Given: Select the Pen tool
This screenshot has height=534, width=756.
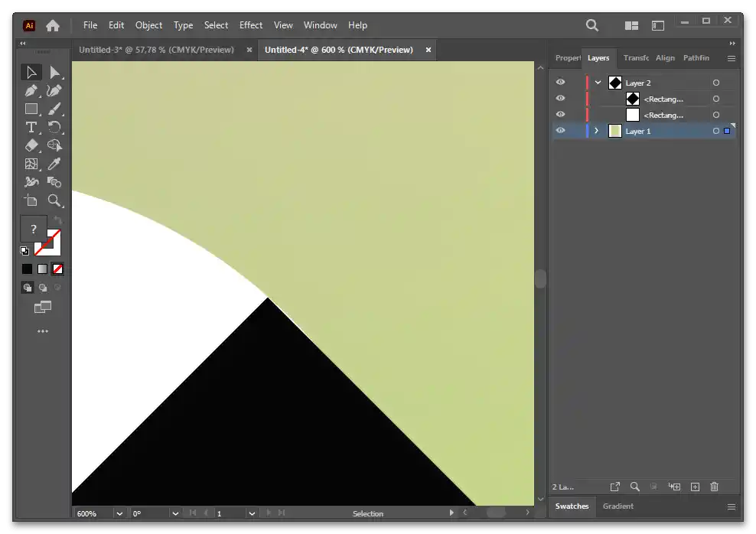Looking at the screenshot, I should tap(31, 91).
